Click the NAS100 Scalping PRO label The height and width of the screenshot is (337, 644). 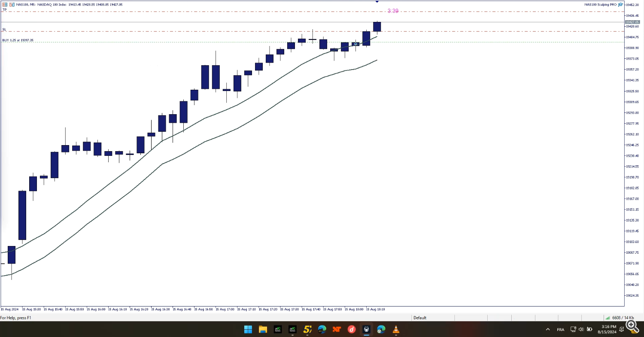click(x=601, y=4)
